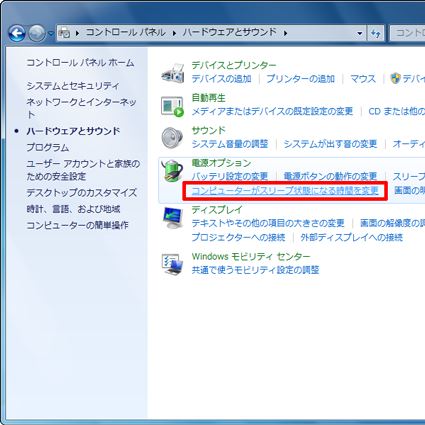Click the control panel icon in address bar
425x425 pixels.
64,33
